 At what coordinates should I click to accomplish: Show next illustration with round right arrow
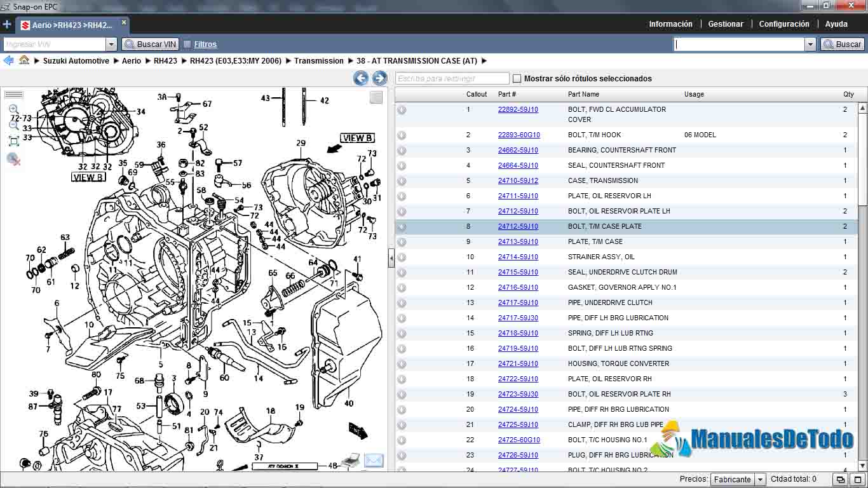click(x=379, y=78)
